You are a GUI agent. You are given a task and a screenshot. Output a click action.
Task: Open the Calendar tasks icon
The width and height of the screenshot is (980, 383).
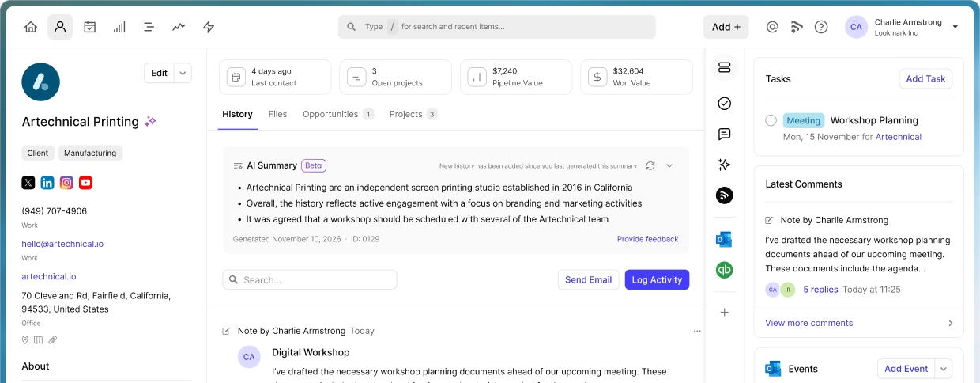coord(90,27)
